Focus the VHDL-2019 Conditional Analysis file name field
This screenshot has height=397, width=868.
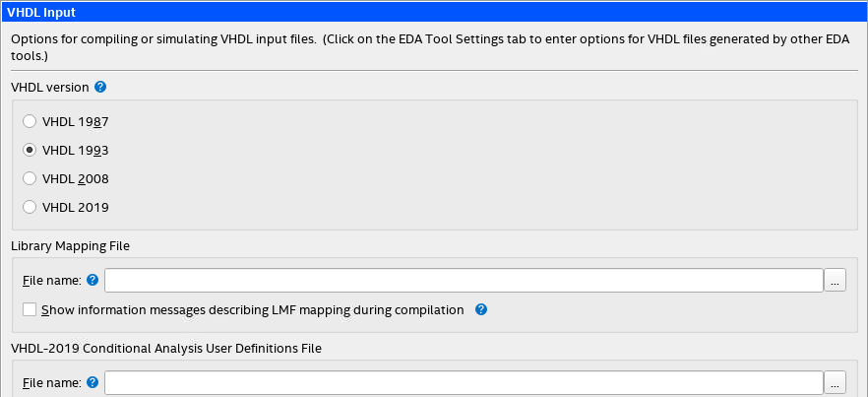[463, 382]
